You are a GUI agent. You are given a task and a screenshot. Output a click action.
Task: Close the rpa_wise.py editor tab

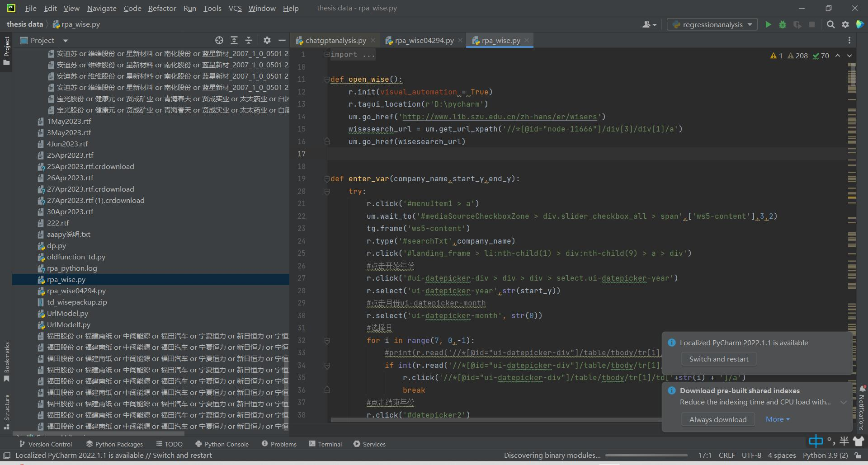point(527,40)
